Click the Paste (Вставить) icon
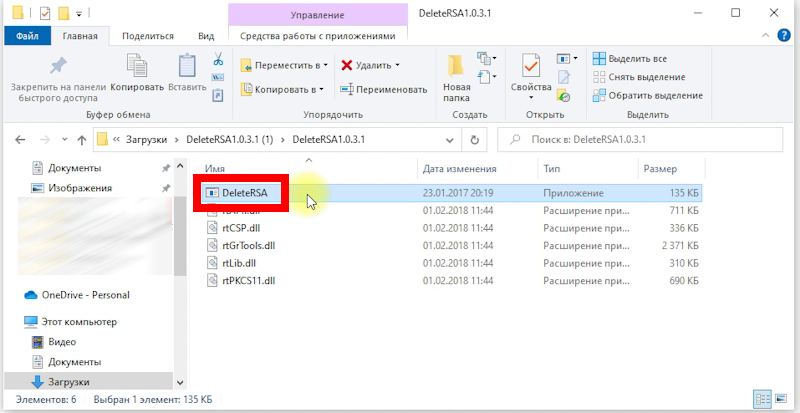The image size is (800, 413). (x=187, y=67)
